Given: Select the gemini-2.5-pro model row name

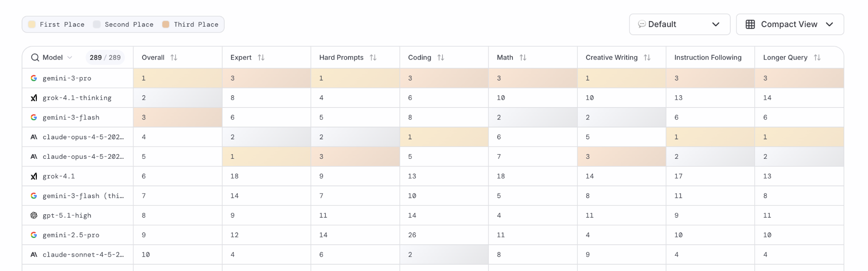Looking at the screenshot, I should (x=71, y=235).
